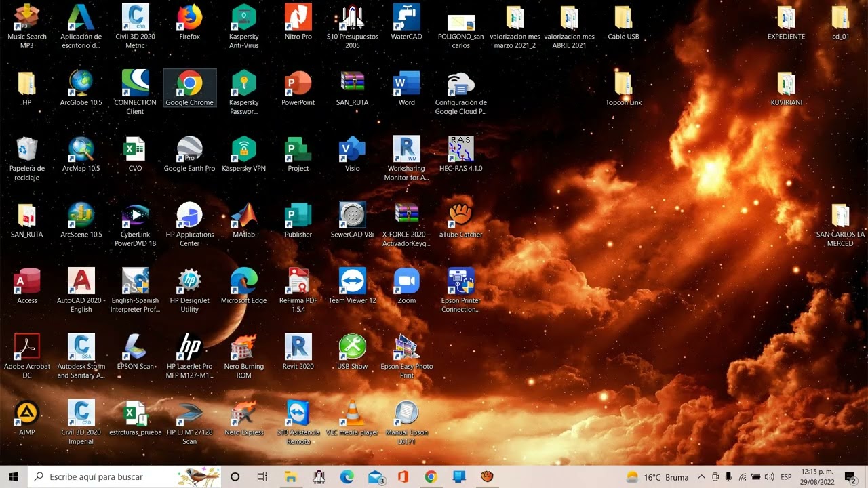Open SewerCAD V8i shortcut
868x488 pixels.
(353, 220)
